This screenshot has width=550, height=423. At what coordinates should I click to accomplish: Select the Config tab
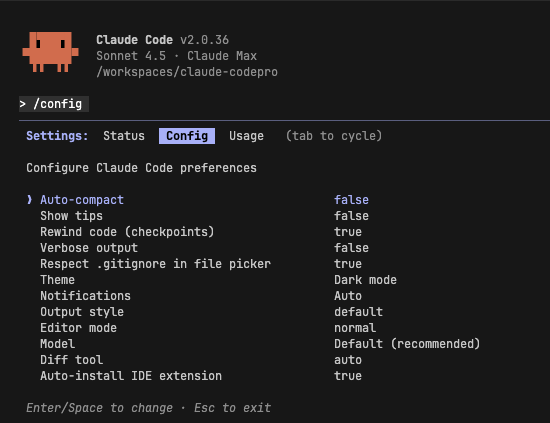pyautogui.click(x=187, y=136)
